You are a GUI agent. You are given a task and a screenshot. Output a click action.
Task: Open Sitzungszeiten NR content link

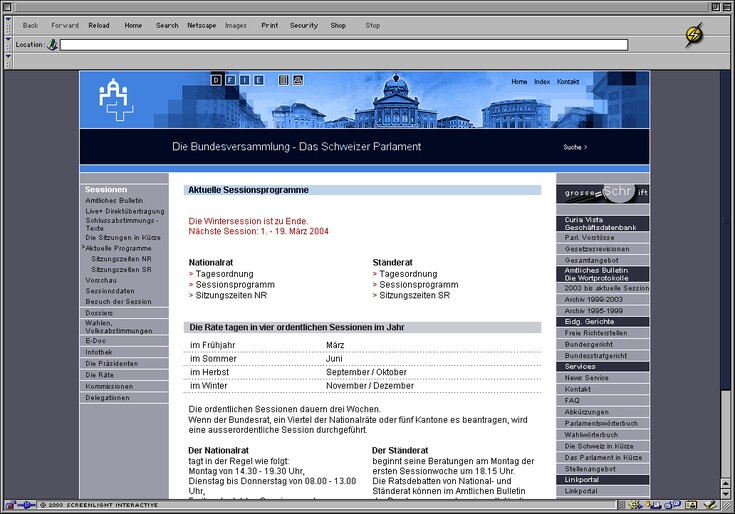(231, 295)
